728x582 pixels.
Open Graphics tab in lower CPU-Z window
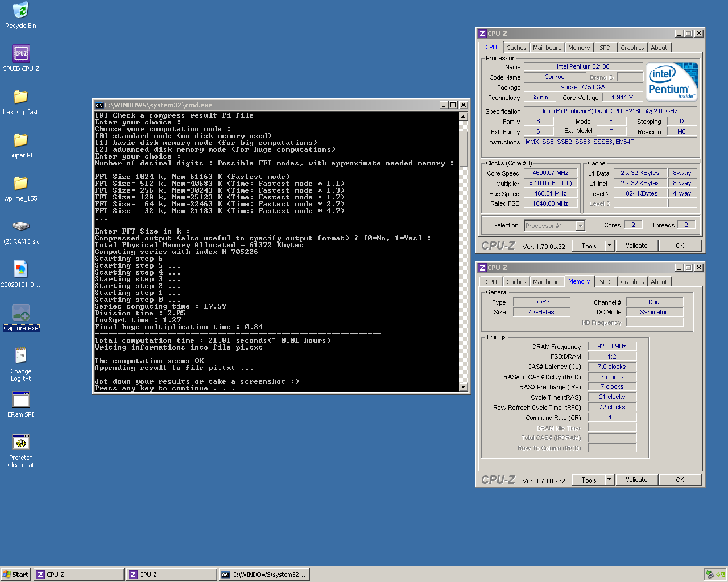(x=632, y=282)
